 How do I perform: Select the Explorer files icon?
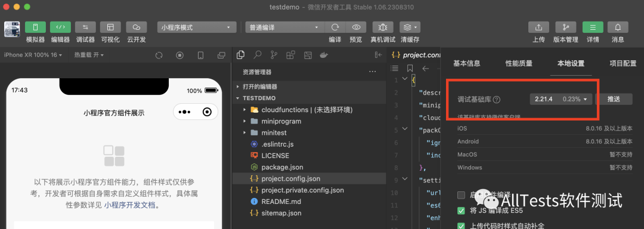pos(241,55)
